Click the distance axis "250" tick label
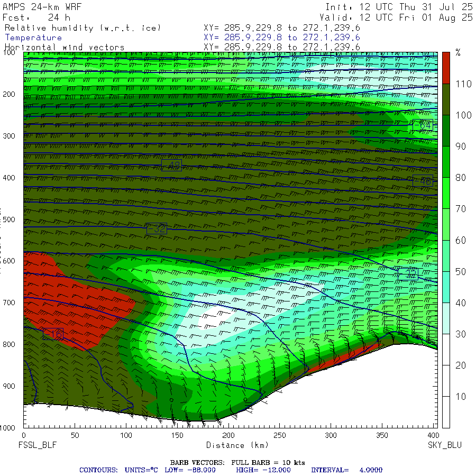 tap(280, 435)
